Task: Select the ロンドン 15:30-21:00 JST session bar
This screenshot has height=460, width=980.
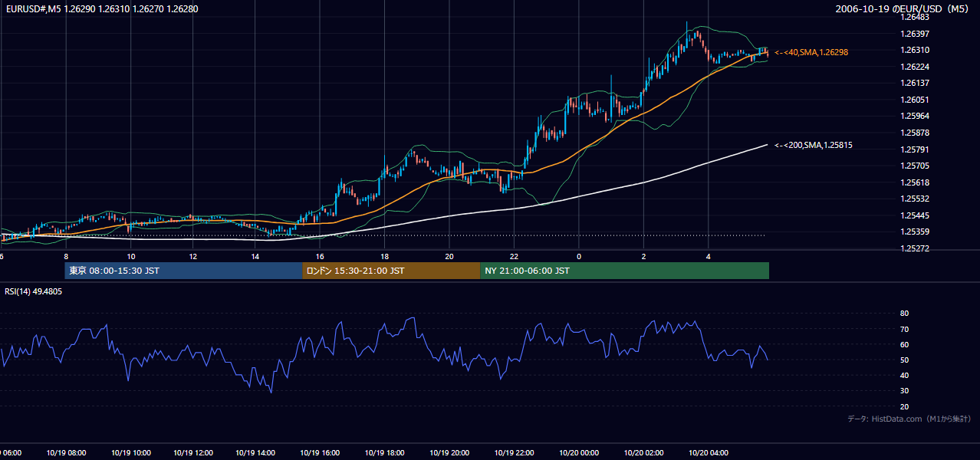Action: [x=391, y=271]
